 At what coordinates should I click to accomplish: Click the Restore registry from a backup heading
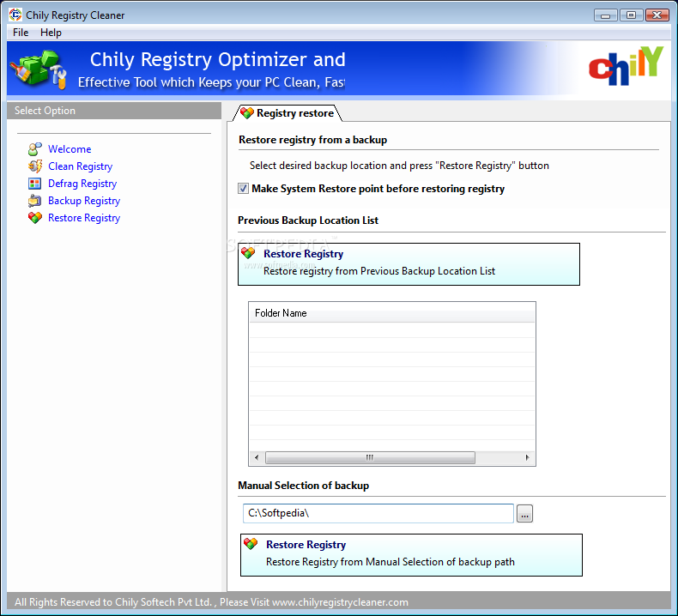point(313,140)
